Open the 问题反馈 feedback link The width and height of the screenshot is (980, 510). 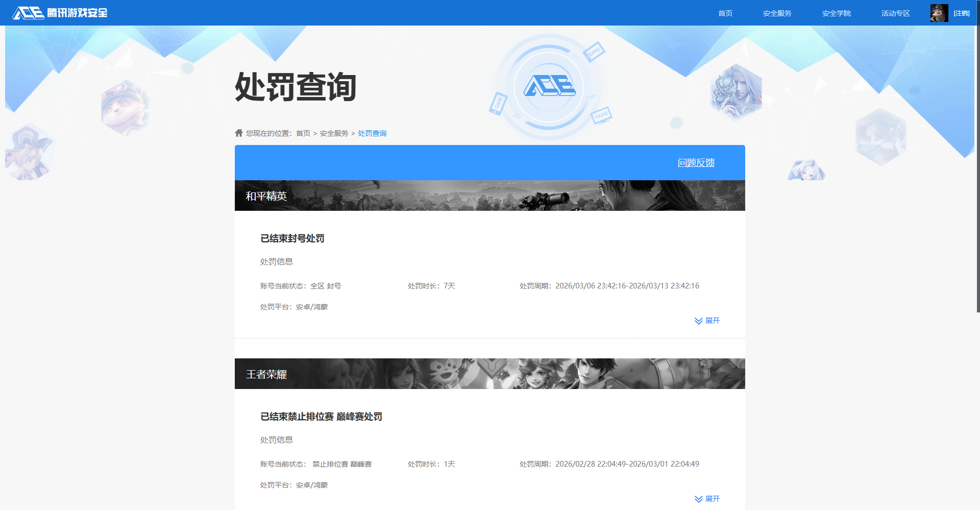[696, 163]
